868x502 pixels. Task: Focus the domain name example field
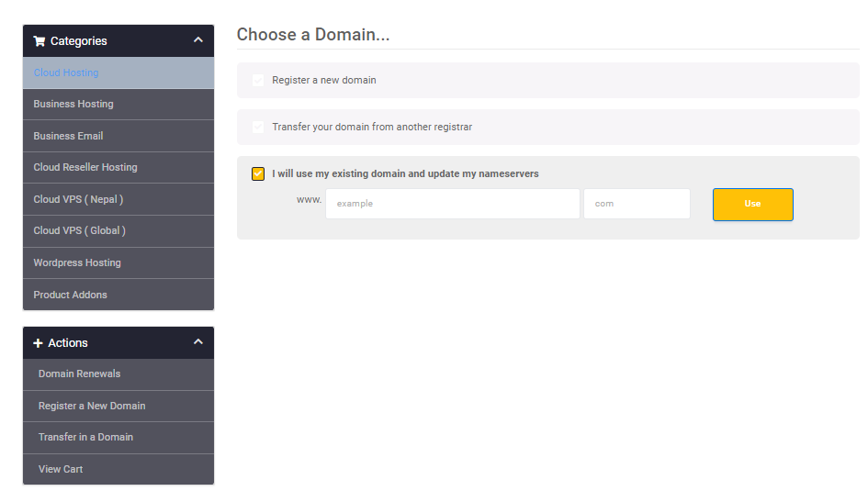(x=452, y=204)
